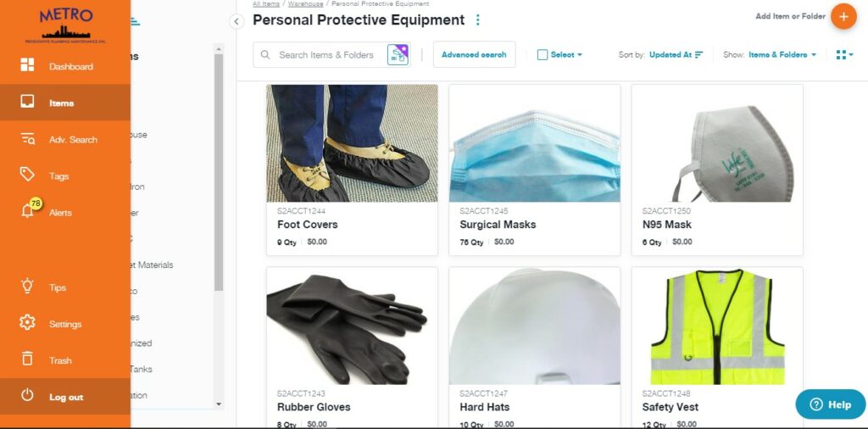
Task: Open the grid view layout dropdown
Action: click(845, 55)
